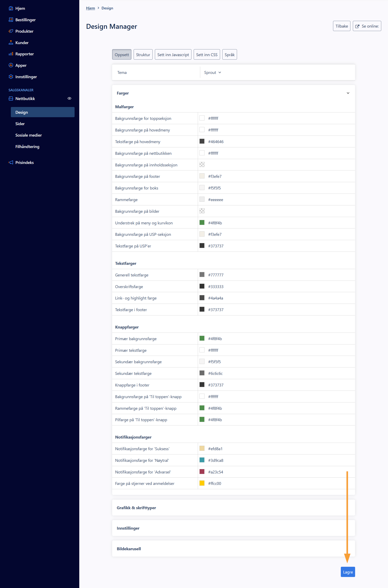Collapse the Farger section chevron
The image size is (388, 588).
[x=348, y=93]
